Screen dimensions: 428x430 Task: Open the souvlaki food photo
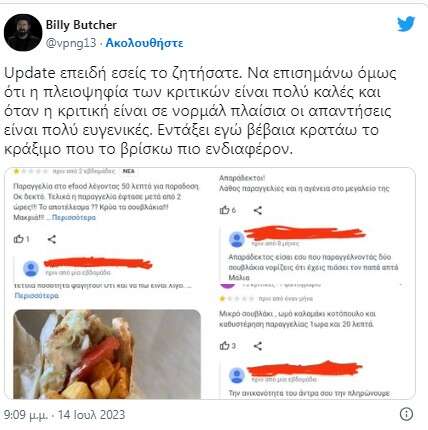coord(107,354)
